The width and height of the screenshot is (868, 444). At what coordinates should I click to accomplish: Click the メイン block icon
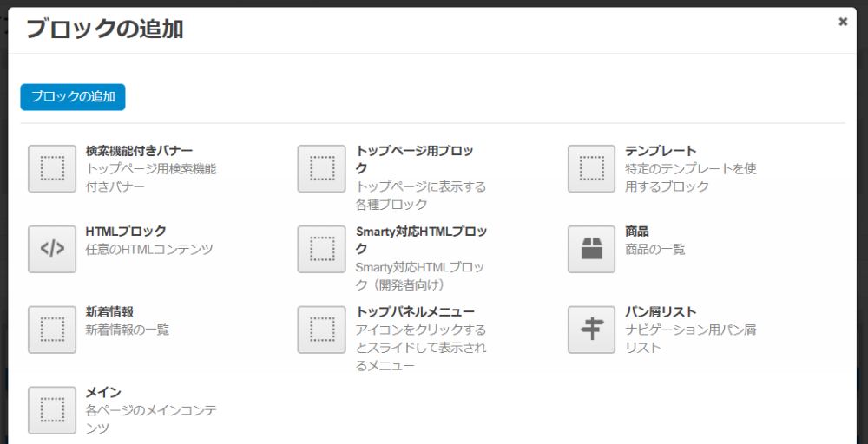(52, 409)
